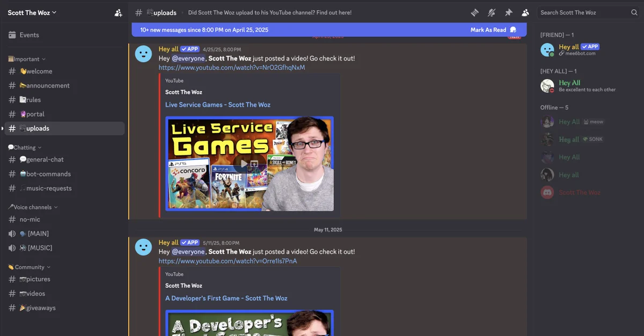The image size is (644, 336).
Task: Click Scott The Woz offline avatar
Action: pos(547,192)
